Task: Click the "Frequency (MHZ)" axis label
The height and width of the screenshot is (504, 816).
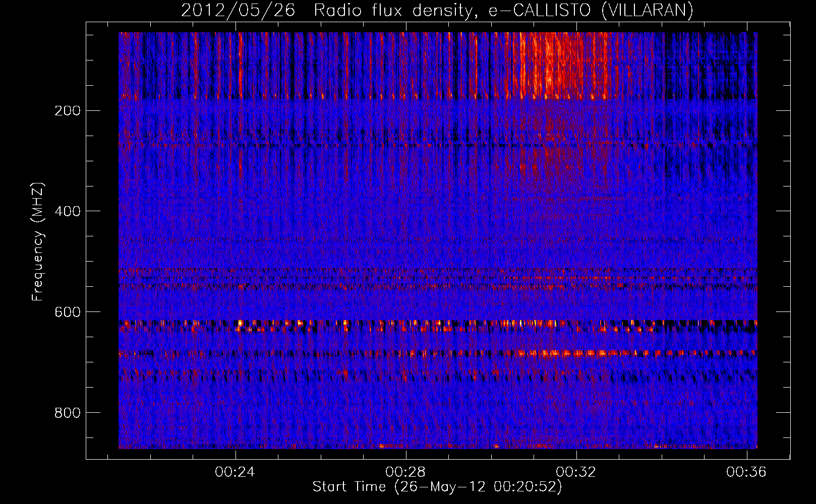Action: click(x=38, y=242)
